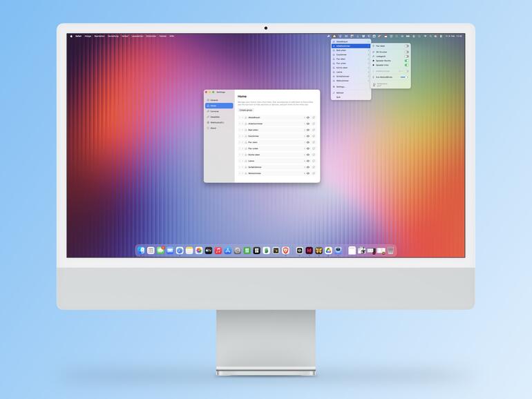Viewport: 532px width, 399px height.
Task: Turn off Speaker Rechts switch
Action: (x=406, y=61)
